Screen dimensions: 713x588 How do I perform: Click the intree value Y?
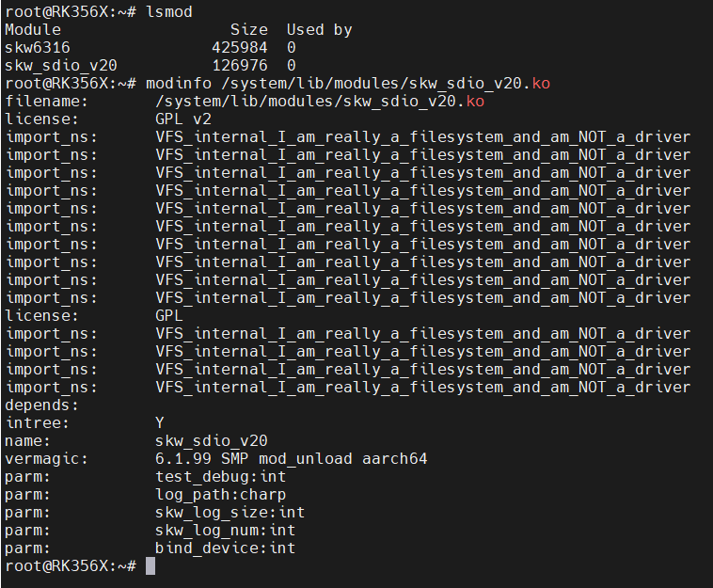pos(159,423)
